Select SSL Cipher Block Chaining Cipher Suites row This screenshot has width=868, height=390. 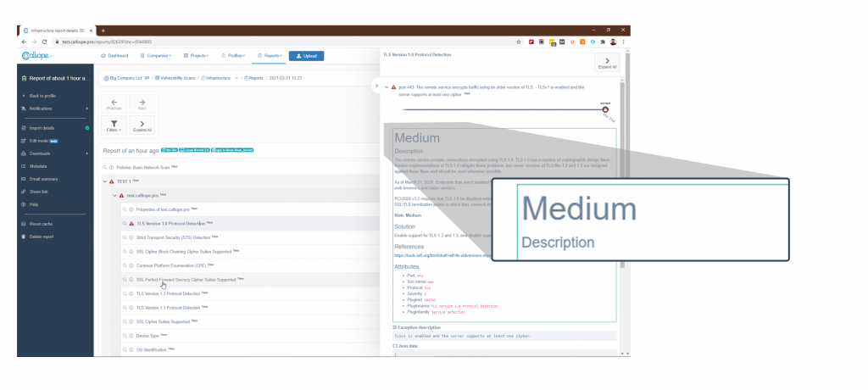pyautogui.click(x=250, y=252)
